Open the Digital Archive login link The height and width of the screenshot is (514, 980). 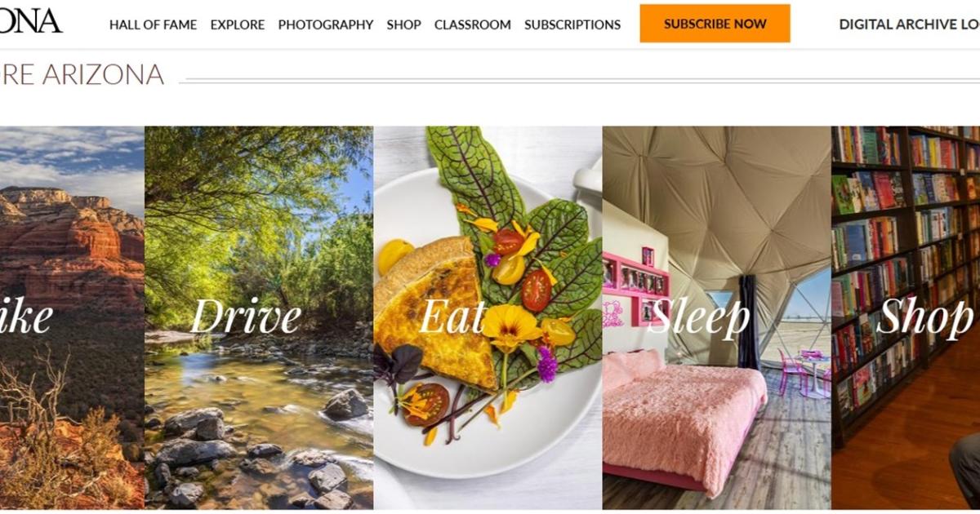click(910, 24)
